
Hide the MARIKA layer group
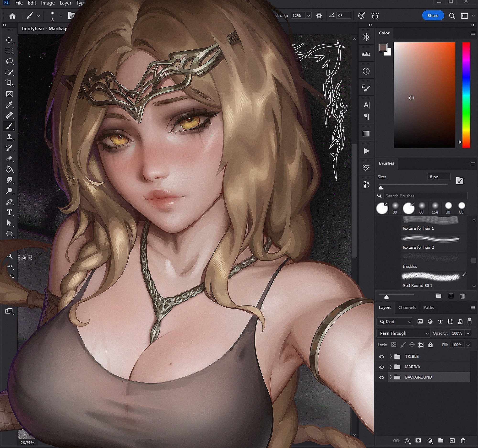382,367
